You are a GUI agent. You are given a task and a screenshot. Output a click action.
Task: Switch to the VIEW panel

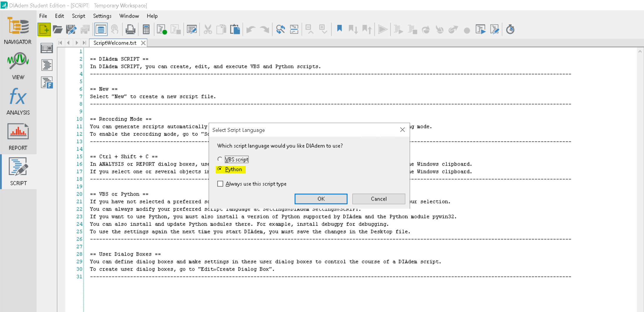[x=18, y=66]
